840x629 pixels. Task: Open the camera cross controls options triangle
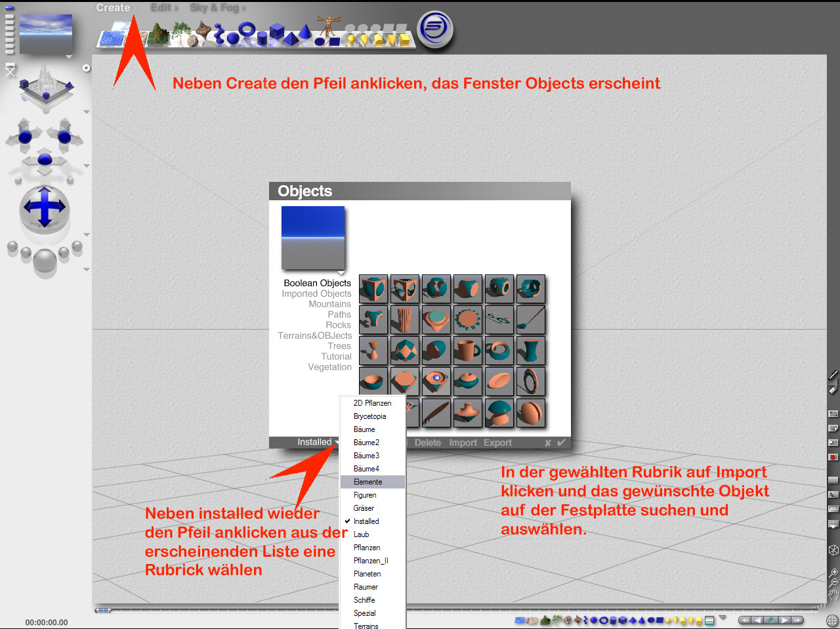click(x=86, y=165)
